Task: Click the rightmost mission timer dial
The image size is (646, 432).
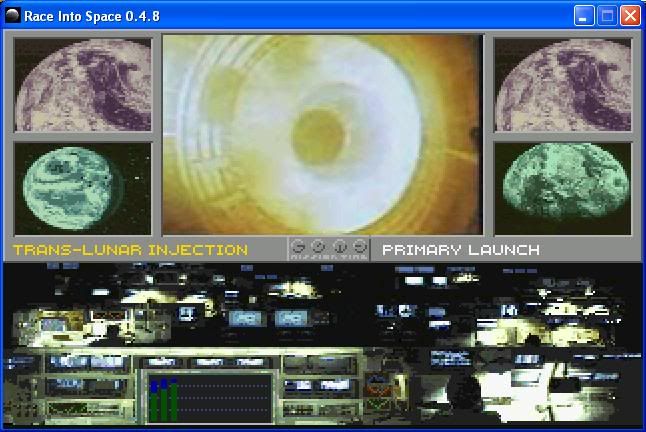Action: 360,246
